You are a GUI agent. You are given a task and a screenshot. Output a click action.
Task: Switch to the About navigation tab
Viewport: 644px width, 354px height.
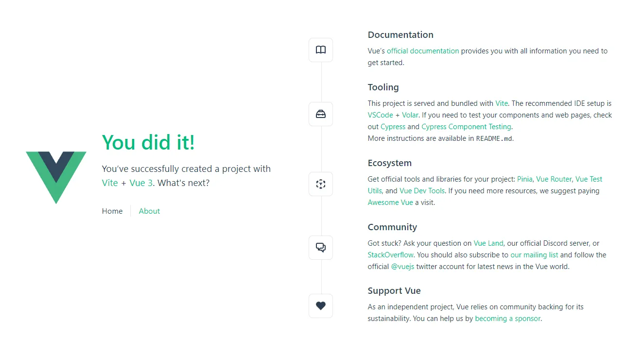pos(149,211)
